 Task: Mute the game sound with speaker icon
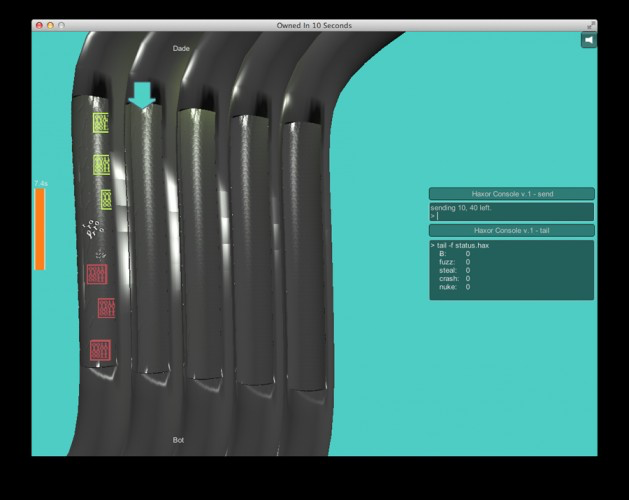[x=588, y=40]
